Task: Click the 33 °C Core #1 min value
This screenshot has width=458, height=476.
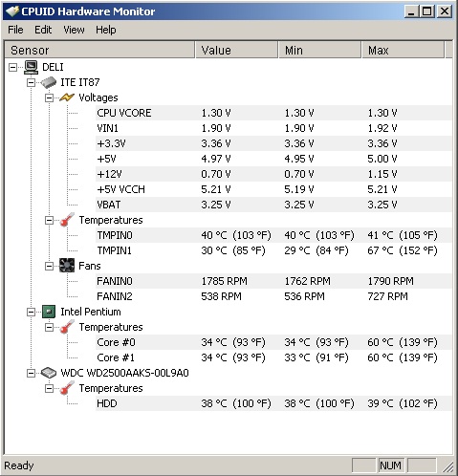Action: (316, 357)
